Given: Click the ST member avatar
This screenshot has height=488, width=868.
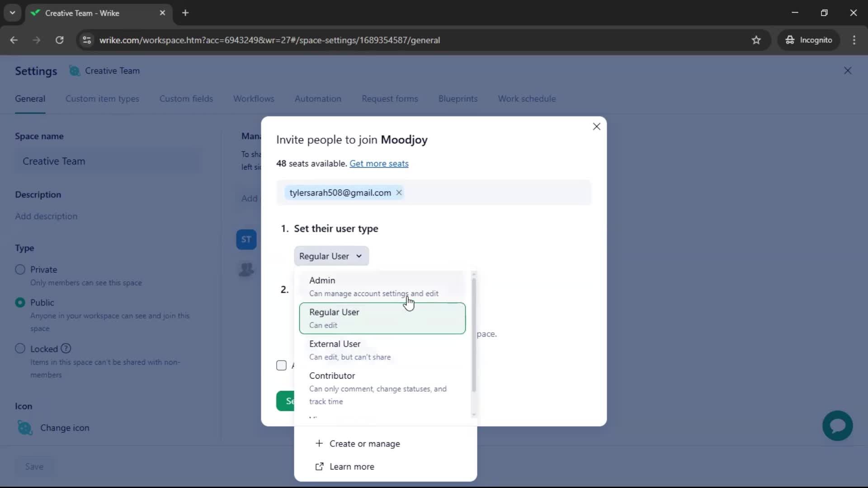Looking at the screenshot, I should click(246, 239).
